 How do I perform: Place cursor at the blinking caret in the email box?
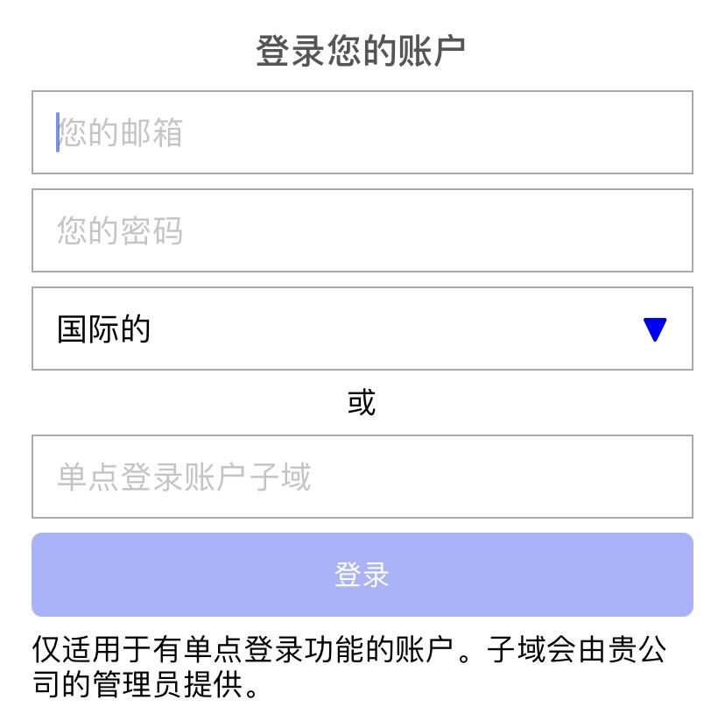[x=58, y=132]
